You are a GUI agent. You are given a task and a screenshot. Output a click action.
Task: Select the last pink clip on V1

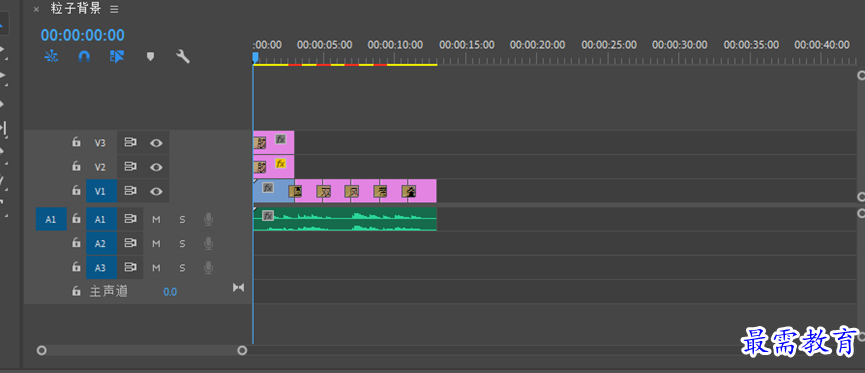point(422,191)
